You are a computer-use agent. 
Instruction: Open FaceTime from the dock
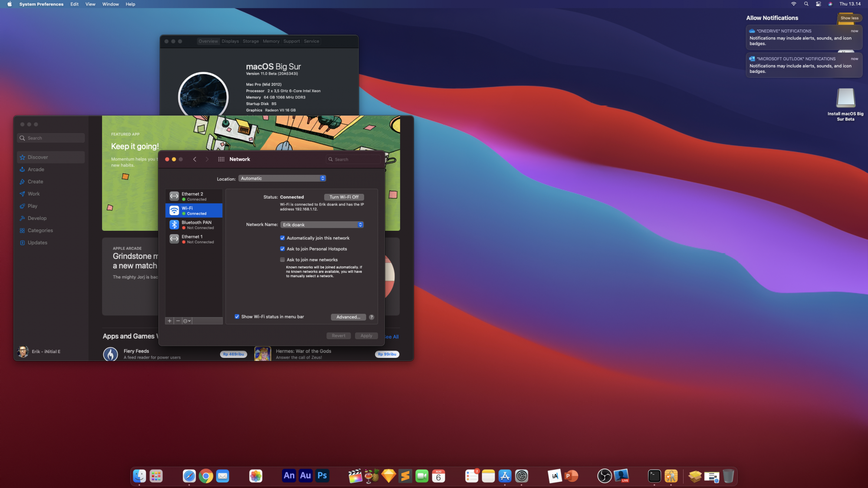click(x=422, y=476)
